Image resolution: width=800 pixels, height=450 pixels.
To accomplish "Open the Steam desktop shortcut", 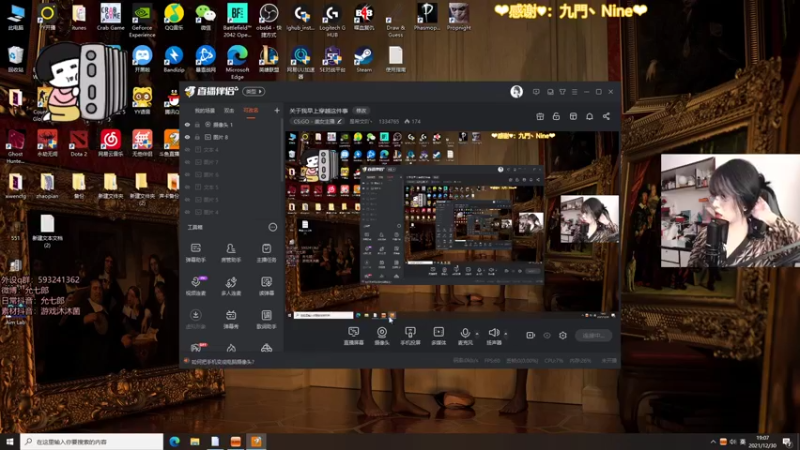I will [x=364, y=59].
